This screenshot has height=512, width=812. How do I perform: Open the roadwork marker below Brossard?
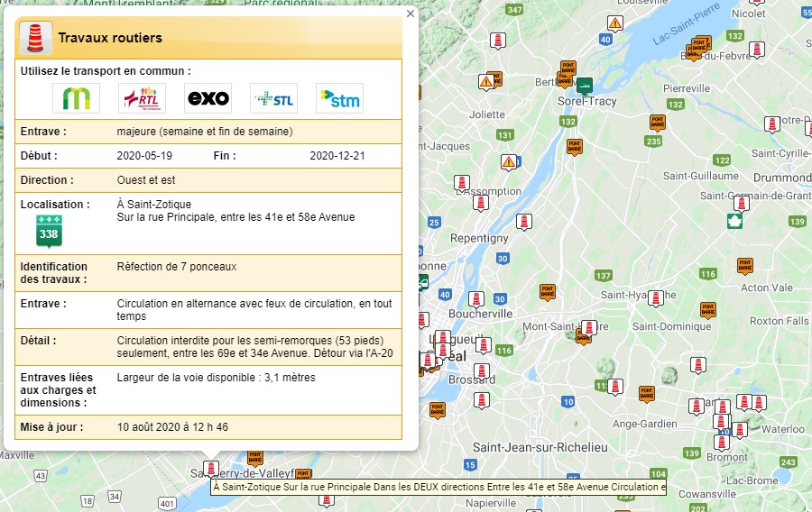pos(482,400)
